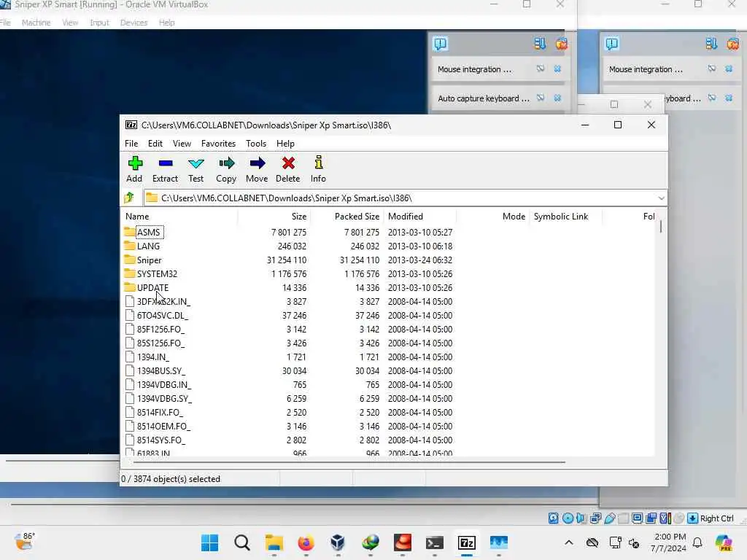
Task: Open the 7-Zip Edit menu
Action: 155,144
